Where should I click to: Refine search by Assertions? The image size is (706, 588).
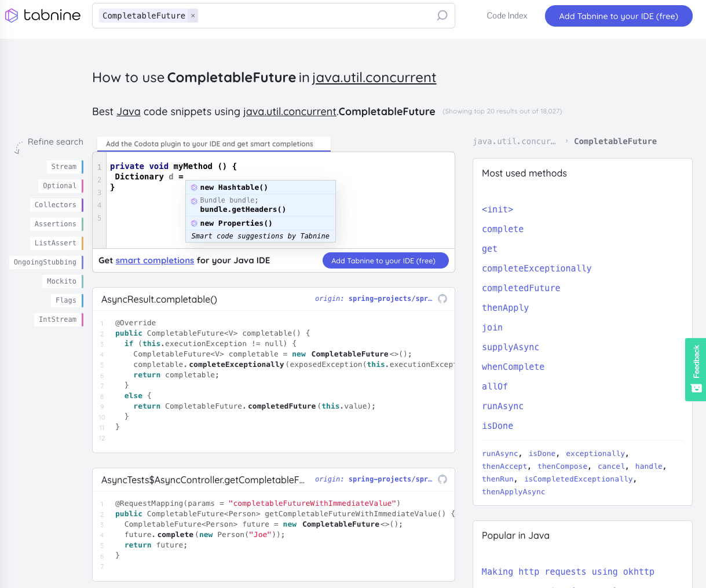coord(56,224)
